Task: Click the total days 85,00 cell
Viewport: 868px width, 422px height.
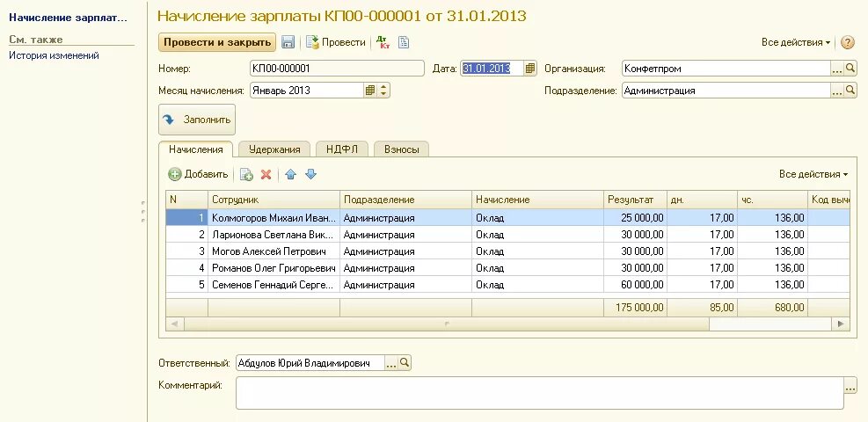Action: coord(702,308)
